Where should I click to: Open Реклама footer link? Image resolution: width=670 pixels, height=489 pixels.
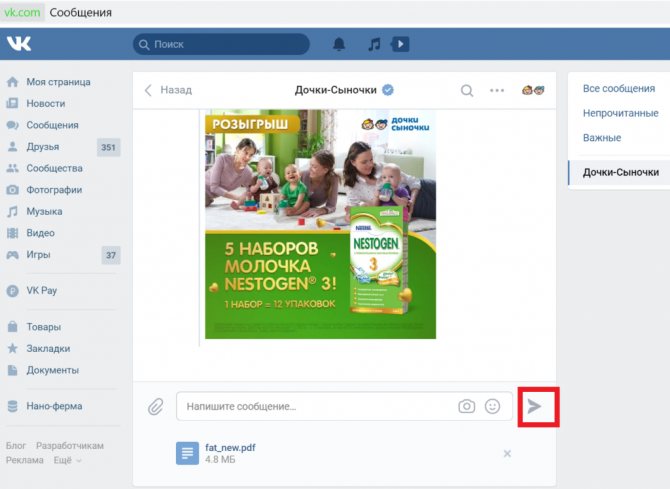click(x=25, y=460)
